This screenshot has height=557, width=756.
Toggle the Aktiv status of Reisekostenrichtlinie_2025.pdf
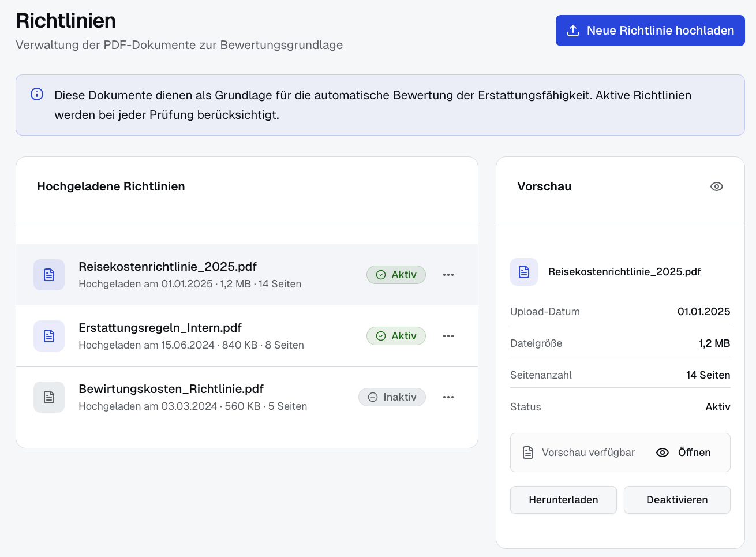(396, 275)
